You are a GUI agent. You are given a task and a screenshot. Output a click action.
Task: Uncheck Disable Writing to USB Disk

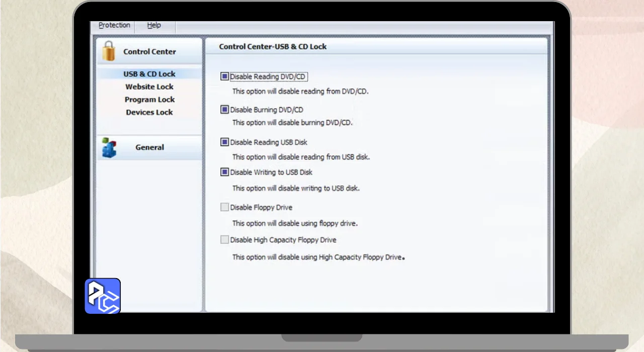click(224, 172)
